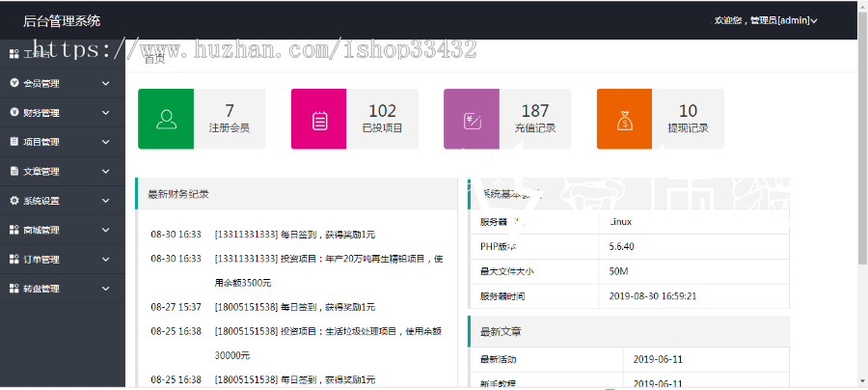Image resolution: width=868 pixels, height=390 pixels.
Task: Open the 订单管理 menu
Action: [63, 260]
